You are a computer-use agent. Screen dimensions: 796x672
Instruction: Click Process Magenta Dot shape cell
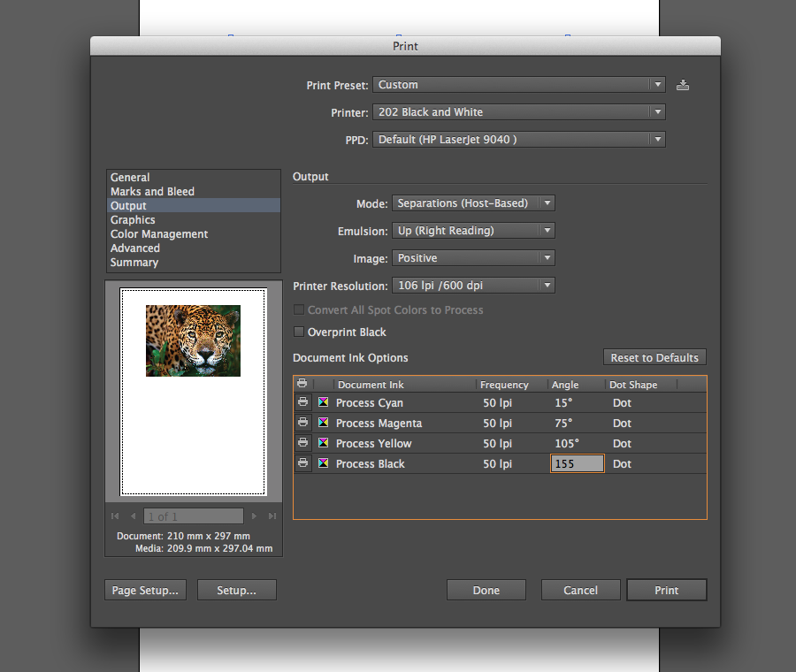pyautogui.click(x=622, y=423)
